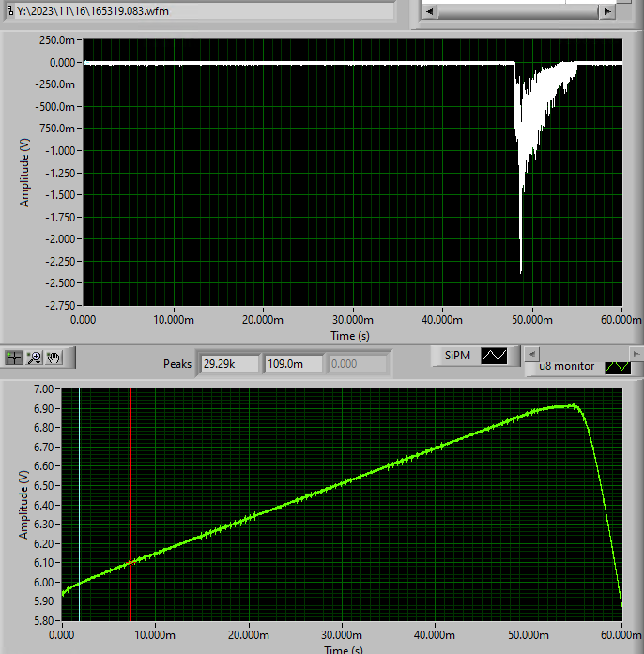Image resolution: width=644 pixels, height=654 pixels.
Task: Click the 30.000m tick label on SiPM time axis
Action: pos(353,320)
